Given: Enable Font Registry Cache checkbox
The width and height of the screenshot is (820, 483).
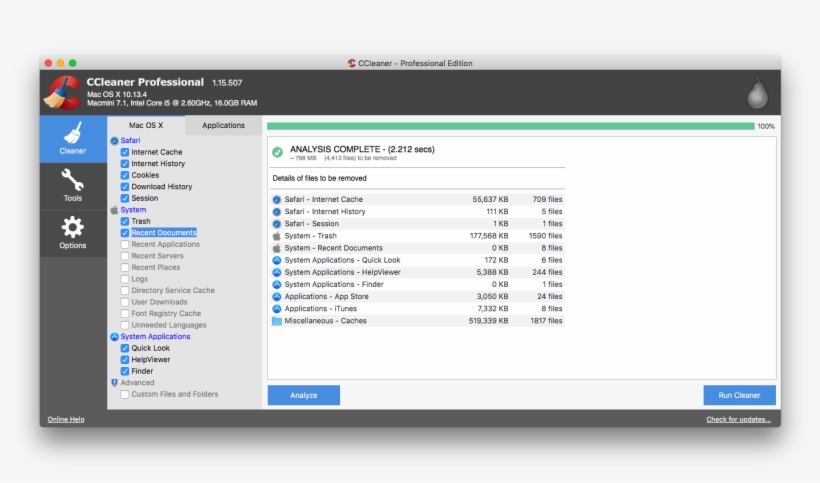Looking at the screenshot, I should [124, 313].
